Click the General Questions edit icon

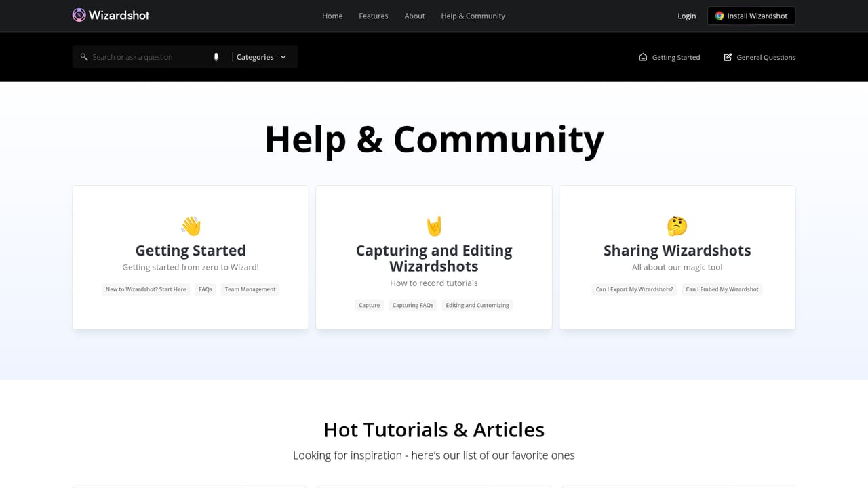point(728,57)
